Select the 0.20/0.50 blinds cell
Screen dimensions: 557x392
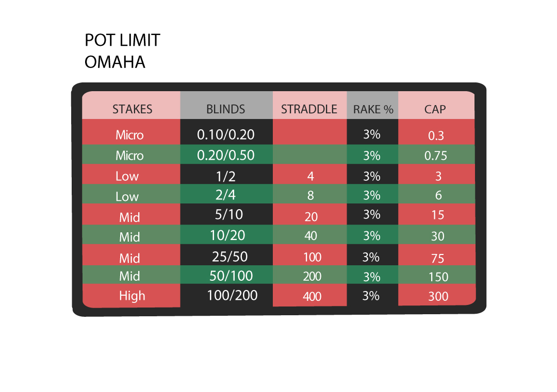[x=226, y=155]
